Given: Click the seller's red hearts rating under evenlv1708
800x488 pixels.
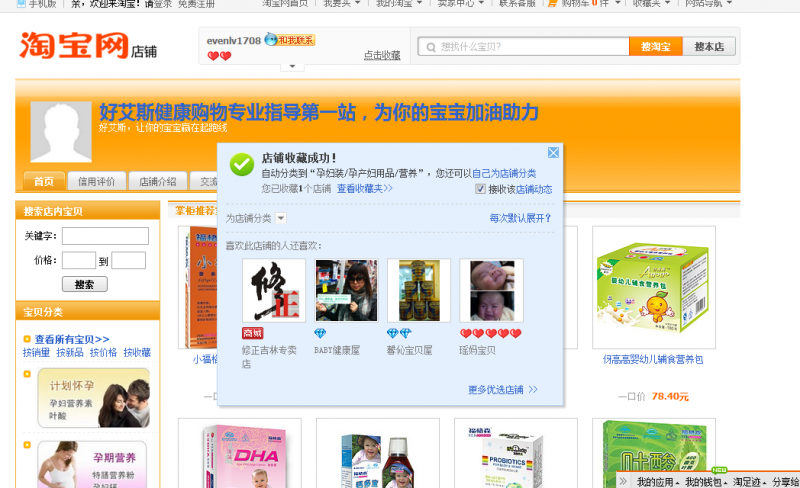Looking at the screenshot, I should point(219,56).
